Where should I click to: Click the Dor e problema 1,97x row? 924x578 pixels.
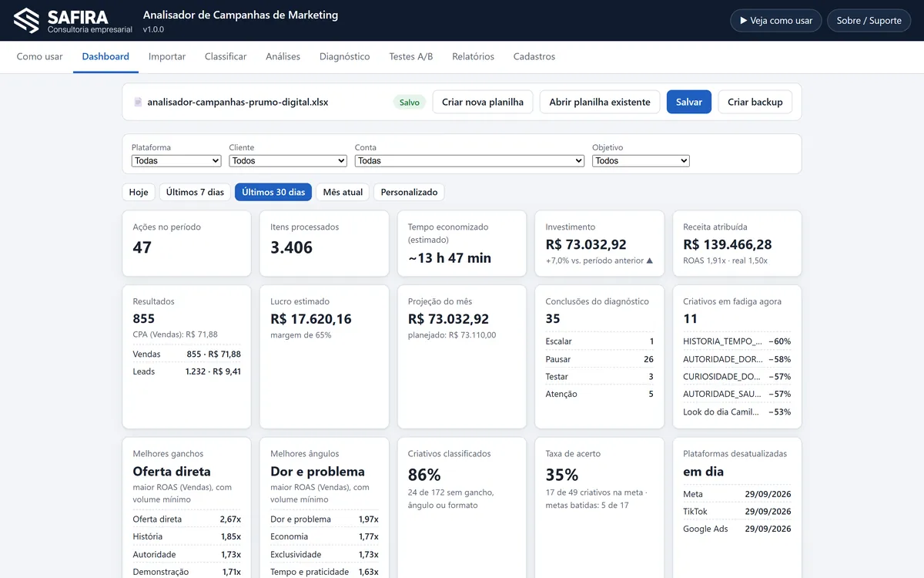pos(324,519)
